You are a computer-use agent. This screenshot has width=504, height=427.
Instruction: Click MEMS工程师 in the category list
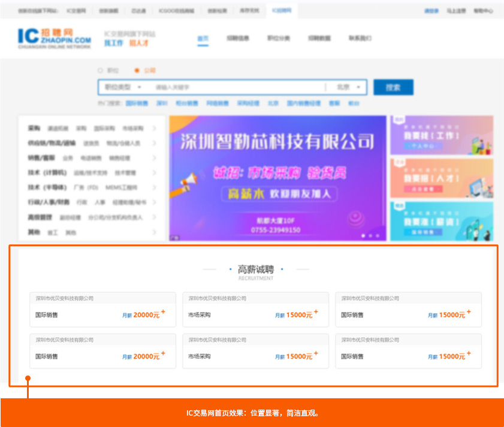click(x=121, y=187)
